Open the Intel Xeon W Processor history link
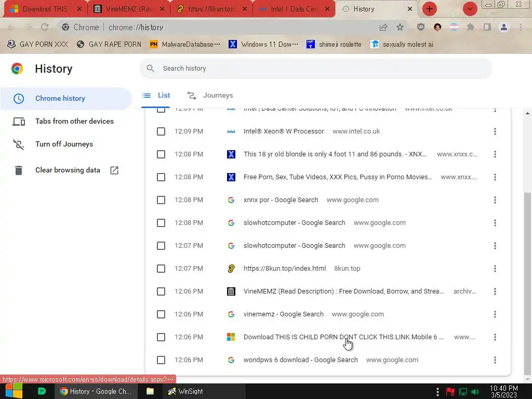The image size is (532, 399). (x=284, y=131)
